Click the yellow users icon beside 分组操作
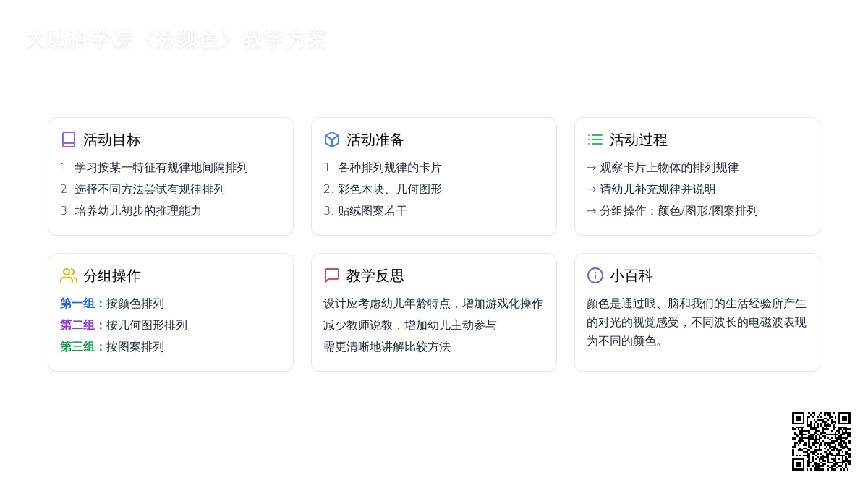The width and height of the screenshot is (868, 488). 69,275
